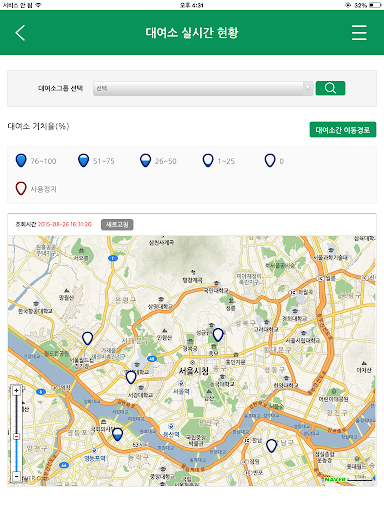Tap the half-filled marker near 영등포
Screen dimensions: 384x512
click(117, 435)
